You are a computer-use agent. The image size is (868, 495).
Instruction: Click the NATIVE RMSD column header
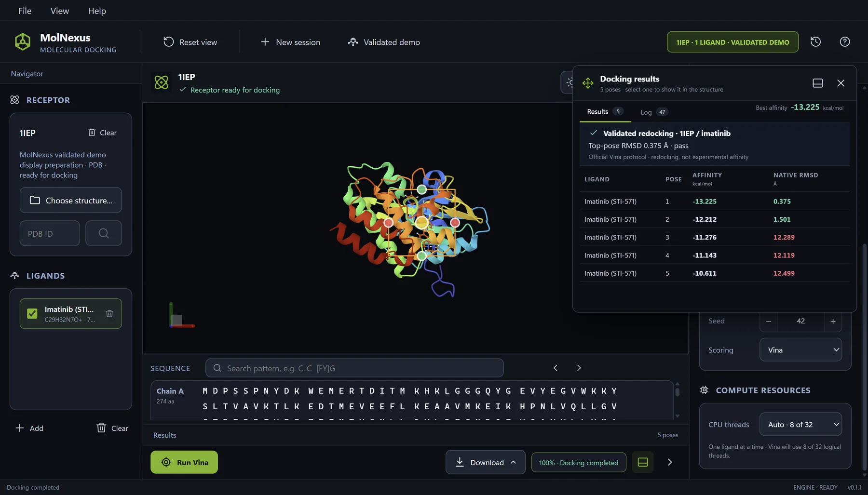tap(796, 179)
